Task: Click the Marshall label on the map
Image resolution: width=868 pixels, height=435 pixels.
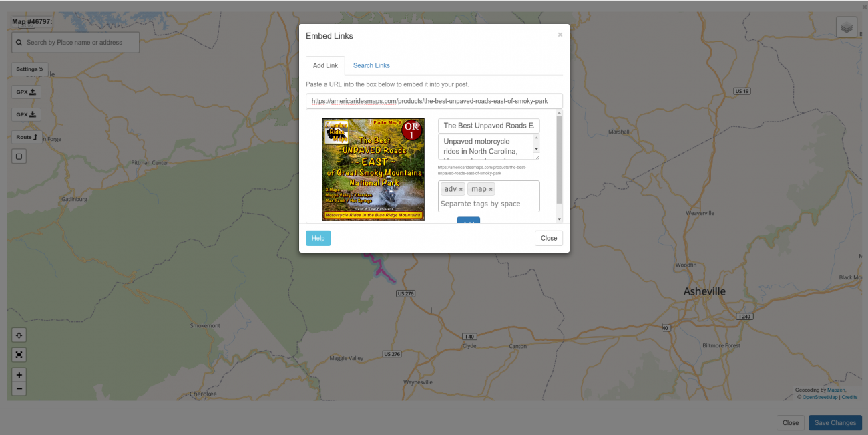Action: pos(619,132)
